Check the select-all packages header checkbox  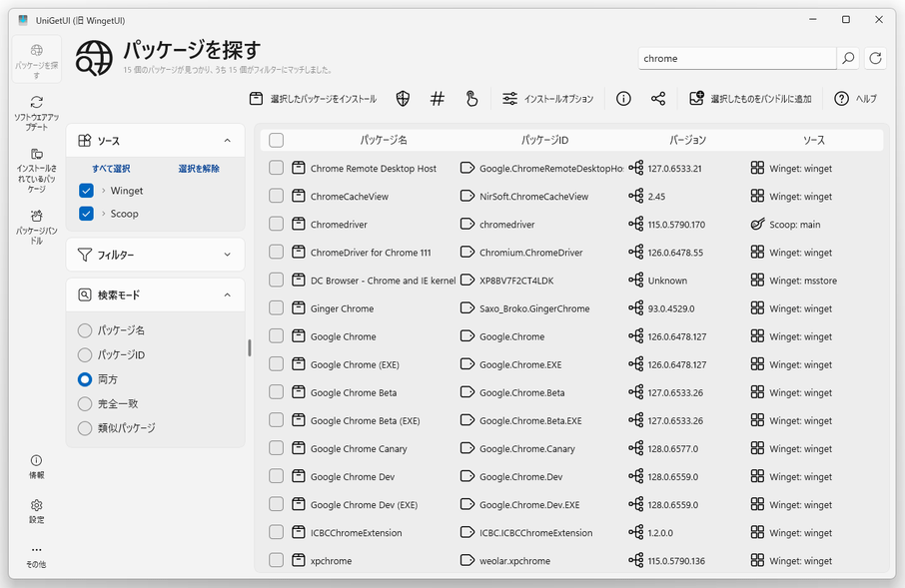tap(276, 140)
